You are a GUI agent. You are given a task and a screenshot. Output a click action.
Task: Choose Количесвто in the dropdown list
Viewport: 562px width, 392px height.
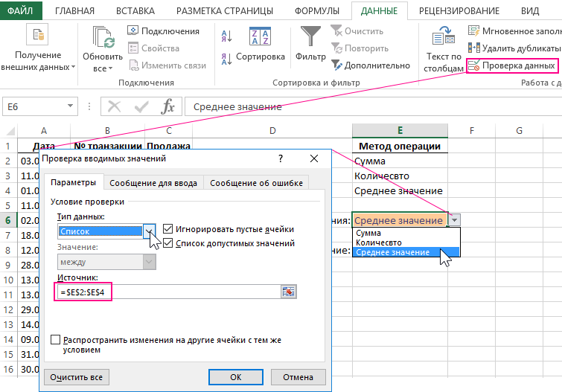click(x=406, y=242)
